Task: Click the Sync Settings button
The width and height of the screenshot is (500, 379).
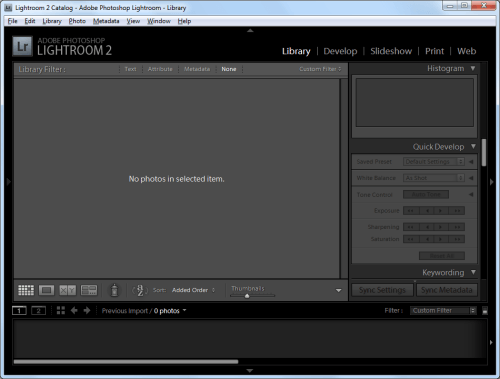Action: point(382,290)
